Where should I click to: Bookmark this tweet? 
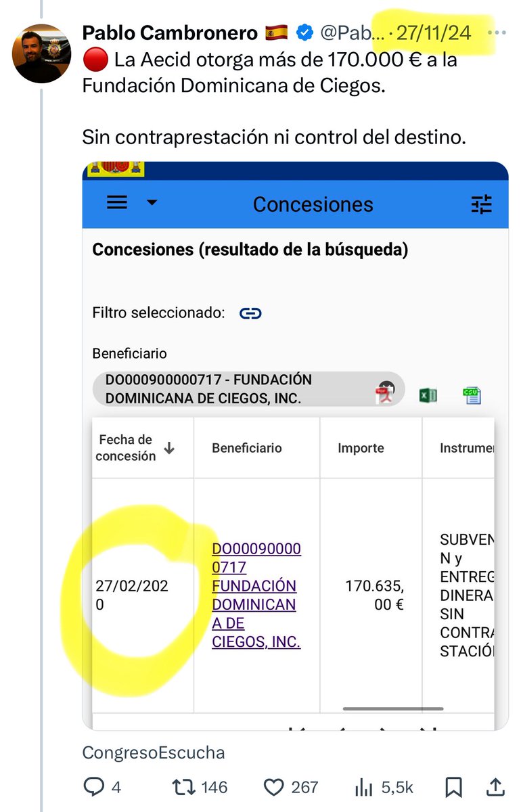click(x=454, y=787)
